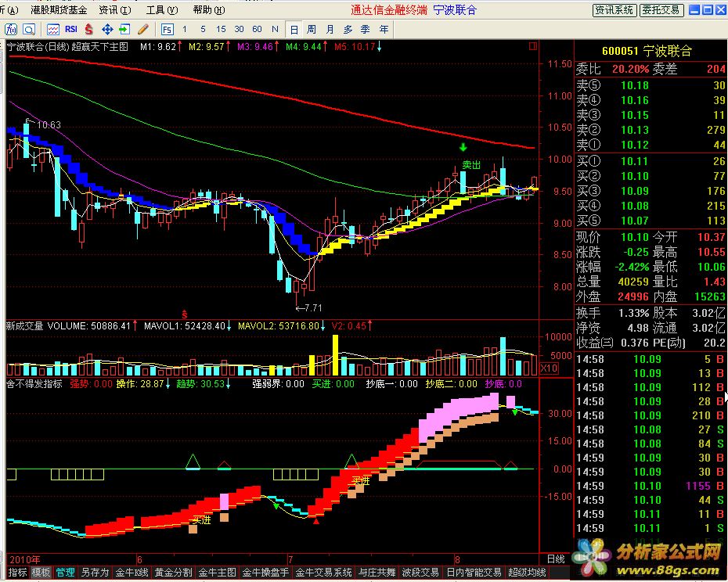Switch to 1-minute period

coord(185,29)
